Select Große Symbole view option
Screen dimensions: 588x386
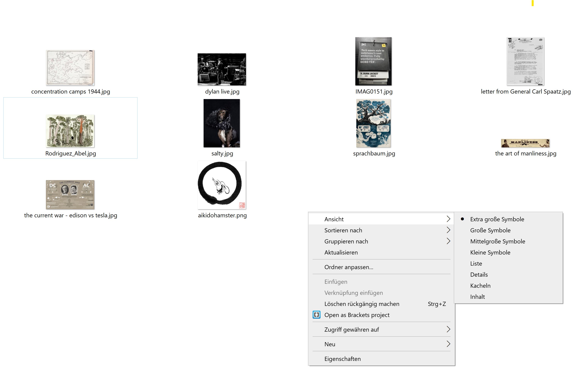[x=491, y=230]
